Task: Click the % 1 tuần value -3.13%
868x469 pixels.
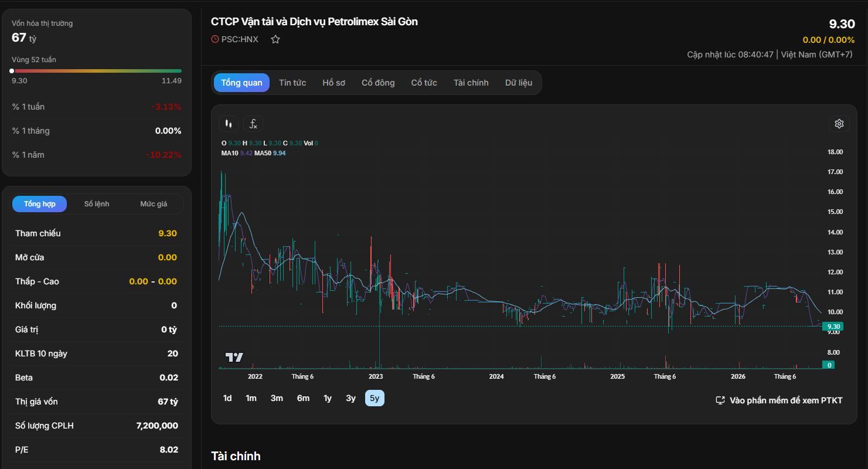Action: [166, 107]
